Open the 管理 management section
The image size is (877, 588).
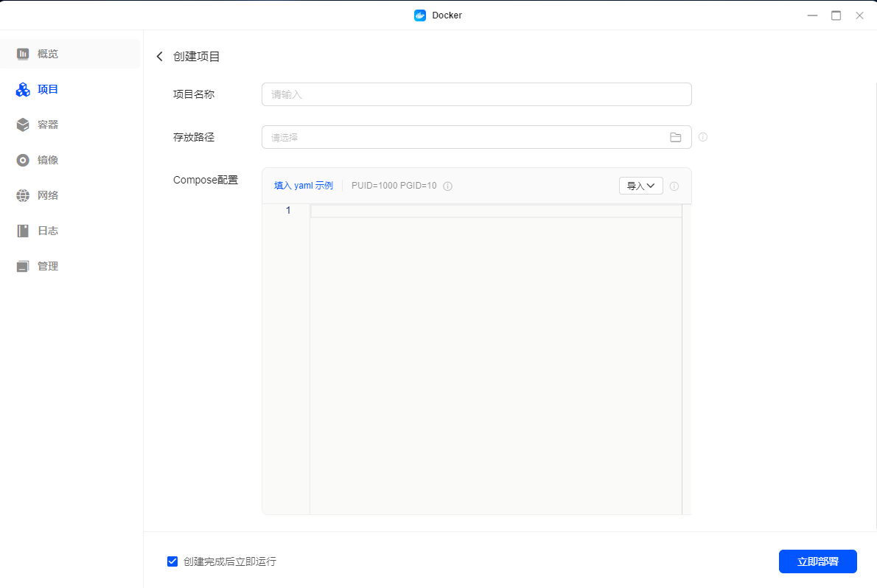coord(47,265)
